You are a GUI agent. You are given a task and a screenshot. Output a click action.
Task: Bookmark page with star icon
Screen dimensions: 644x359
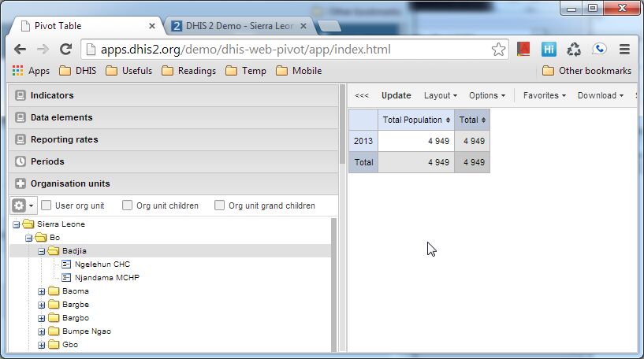498,50
